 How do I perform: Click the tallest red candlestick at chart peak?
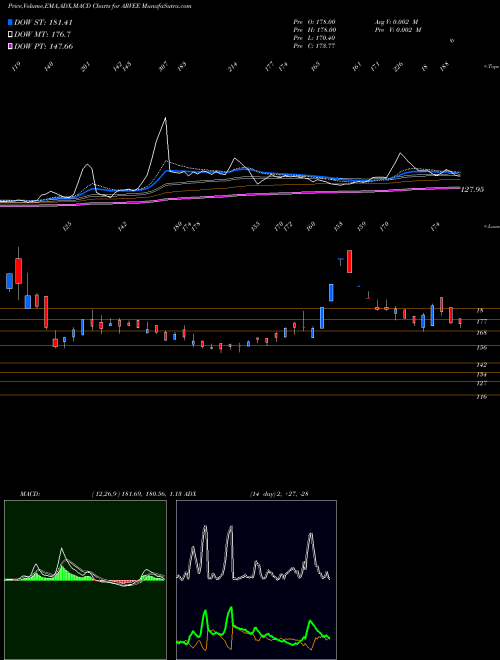(x=349, y=261)
